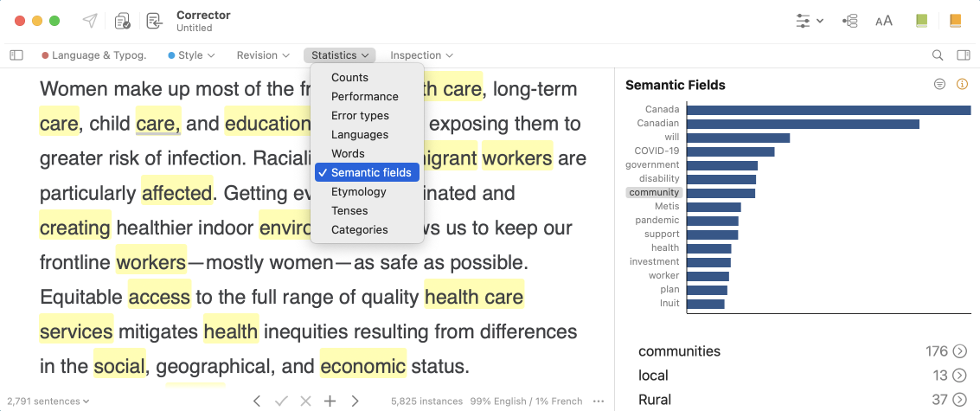
Task: Toggle the left sidebar panel
Action: (x=16, y=55)
